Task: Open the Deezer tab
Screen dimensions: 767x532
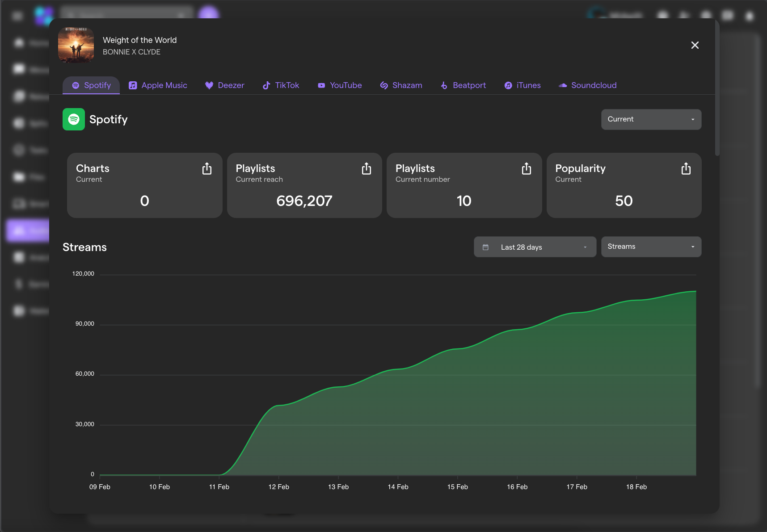Action: point(225,85)
